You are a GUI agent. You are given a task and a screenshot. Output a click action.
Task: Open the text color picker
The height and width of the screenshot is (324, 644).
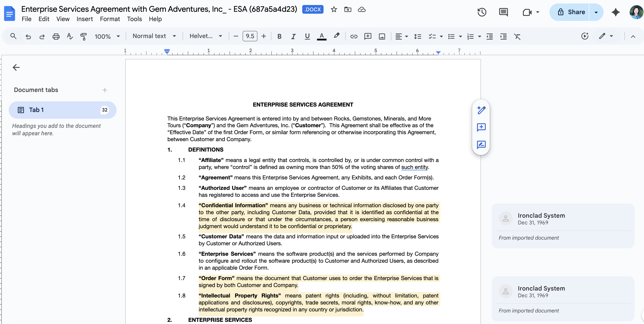click(x=322, y=37)
